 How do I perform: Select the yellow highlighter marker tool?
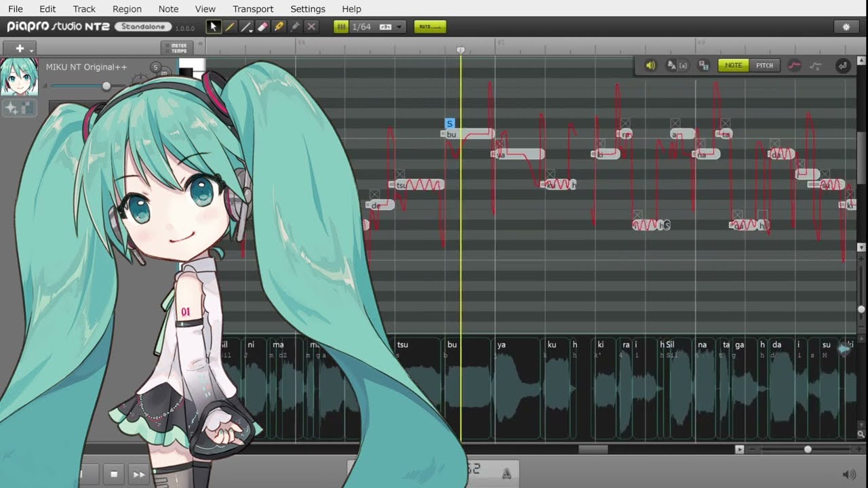(x=279, y=27)
